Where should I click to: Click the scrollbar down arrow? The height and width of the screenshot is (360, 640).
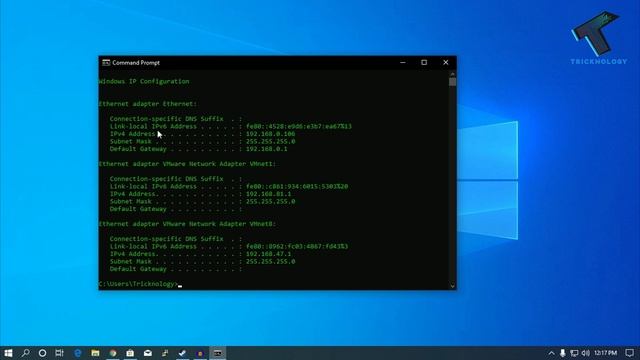pyautogui.click(x=452, y=286)
